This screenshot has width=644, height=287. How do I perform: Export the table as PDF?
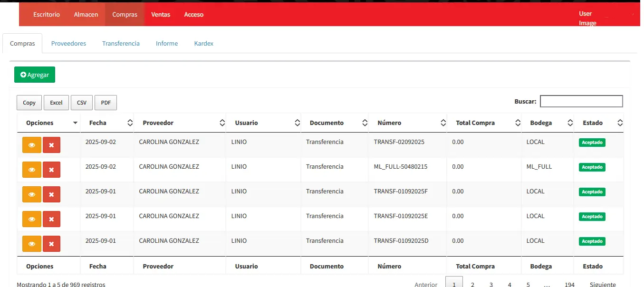click(x=106, y=103)
